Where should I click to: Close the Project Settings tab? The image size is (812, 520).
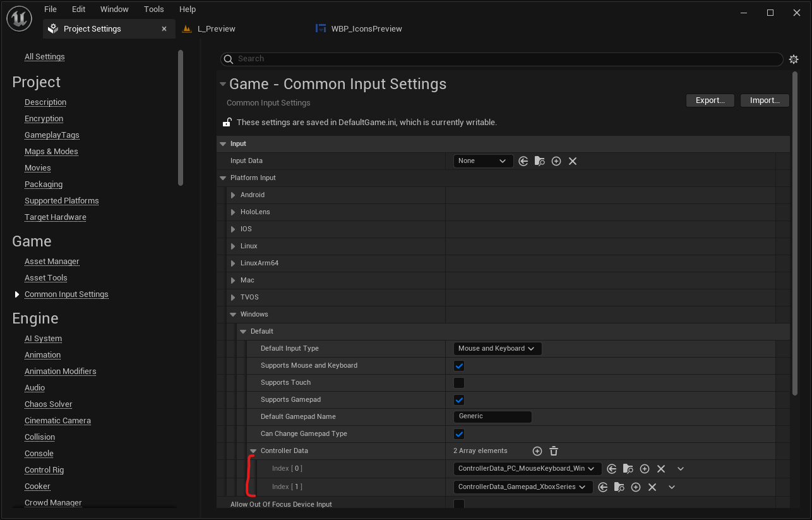click(x=164, y=29)
